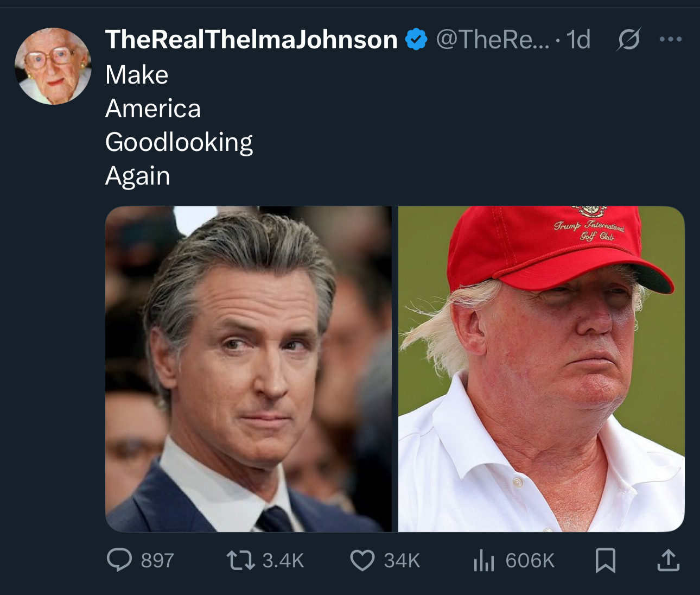Tap the repost arrows icon
The width and height of the screenshot is (700, 595).
pos(241,560)
